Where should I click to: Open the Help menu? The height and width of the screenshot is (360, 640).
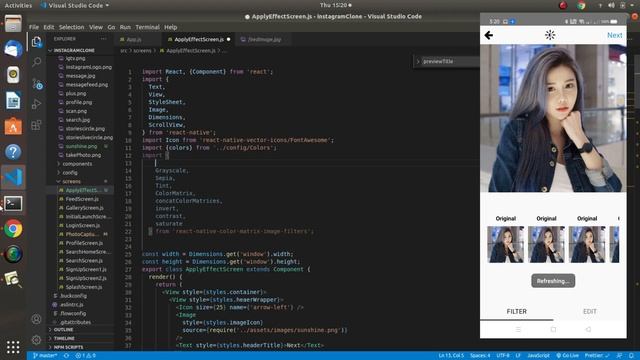tap(171, 27)
